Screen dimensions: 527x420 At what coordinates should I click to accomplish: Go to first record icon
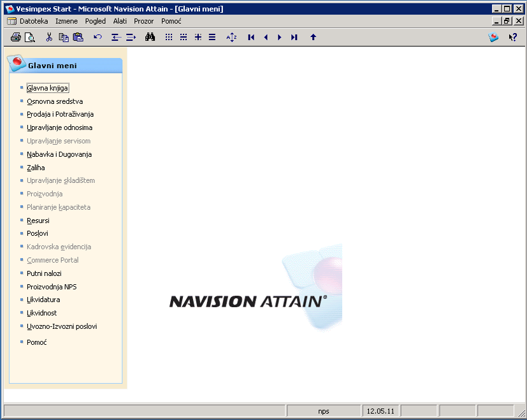(x=251, y=37)
